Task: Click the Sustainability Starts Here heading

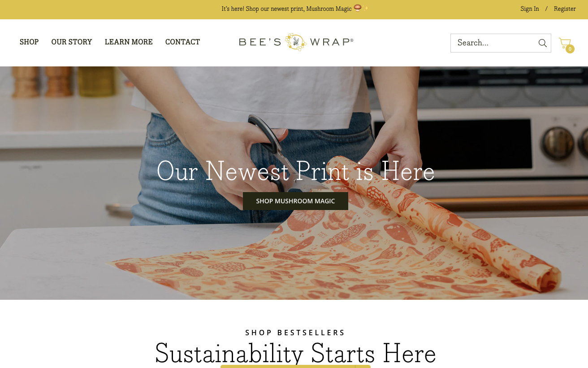Action: pos(295,353)
